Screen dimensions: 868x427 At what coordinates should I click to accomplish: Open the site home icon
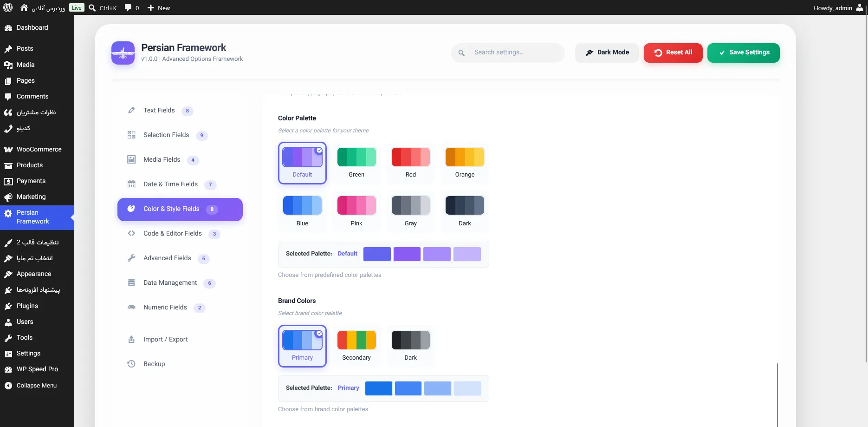tap(24, 8)
